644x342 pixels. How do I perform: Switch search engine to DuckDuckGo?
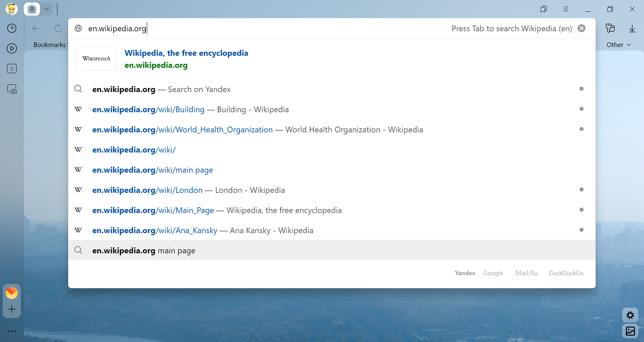pyautogui.click(x=566, y=273)
